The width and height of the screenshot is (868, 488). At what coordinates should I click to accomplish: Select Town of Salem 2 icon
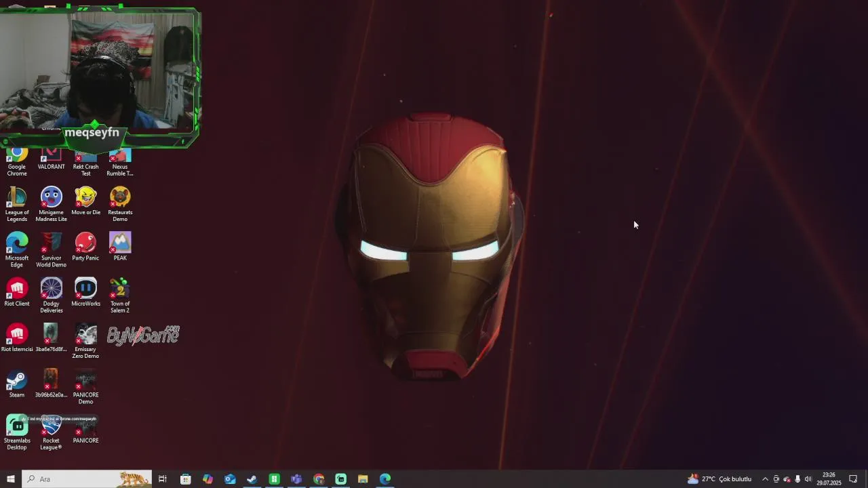click(x=120, y=296)
